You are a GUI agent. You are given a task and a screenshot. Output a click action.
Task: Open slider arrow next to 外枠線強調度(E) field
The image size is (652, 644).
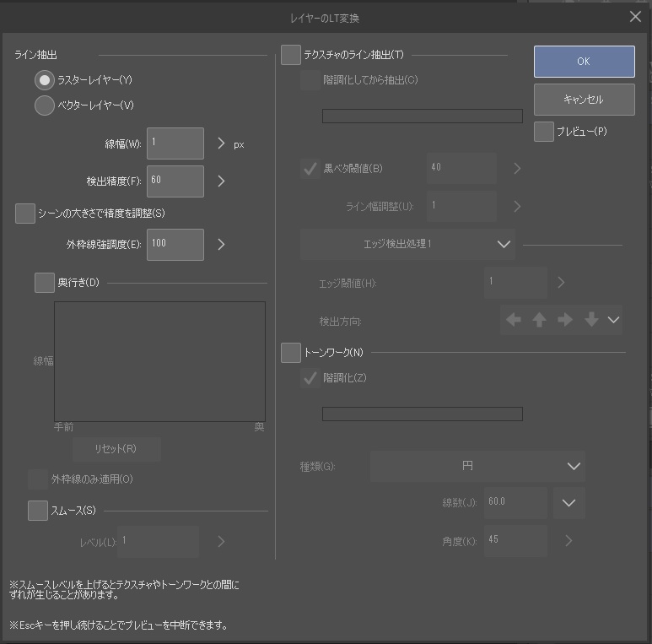221,245
